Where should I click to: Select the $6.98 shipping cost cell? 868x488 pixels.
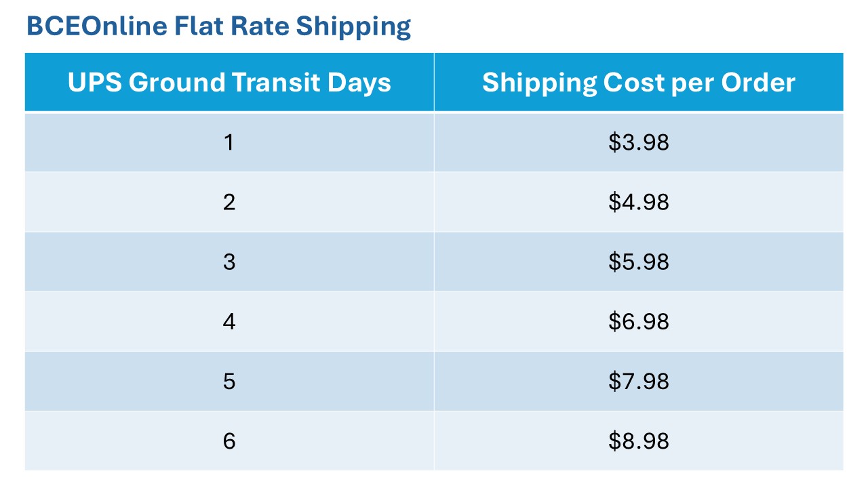pyautogui.click(x=638, y=321)
